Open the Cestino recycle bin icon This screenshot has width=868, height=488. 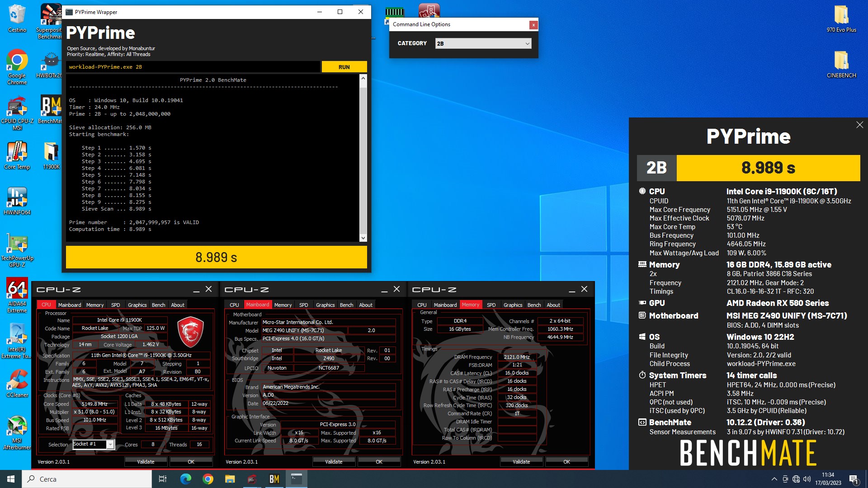pyautogui.click(x=17, y=18)
